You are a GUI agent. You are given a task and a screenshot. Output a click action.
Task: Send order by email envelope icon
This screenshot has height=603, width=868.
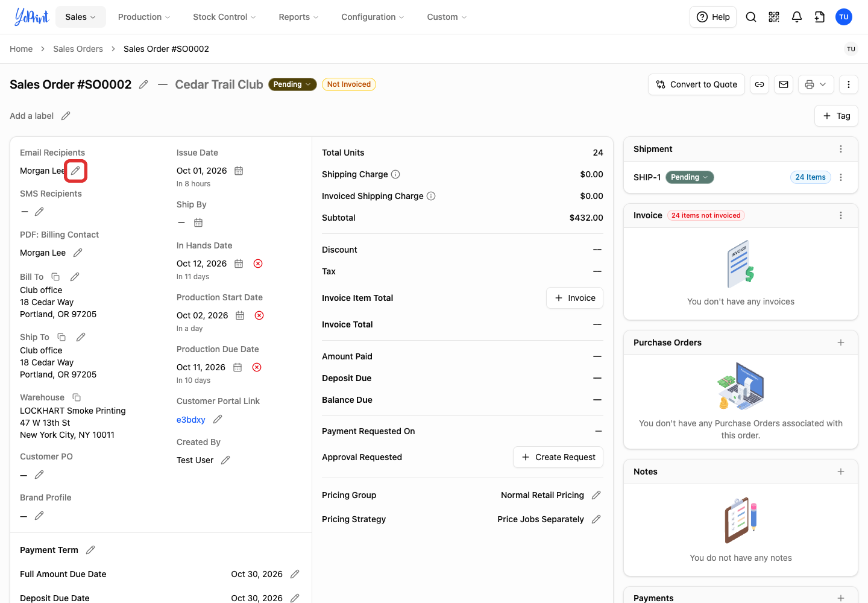pyautogui.click(x=784, y=84)
